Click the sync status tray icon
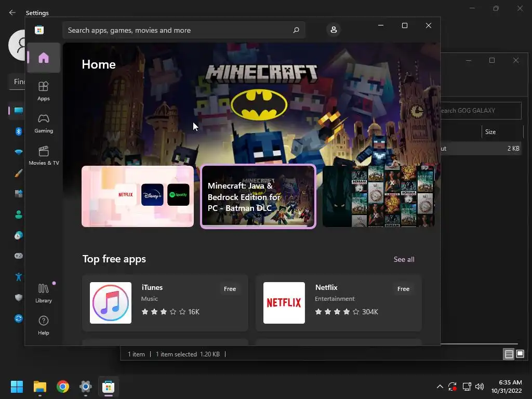The image size is (532, 399). pyautogui.click(x=453, y=387)
